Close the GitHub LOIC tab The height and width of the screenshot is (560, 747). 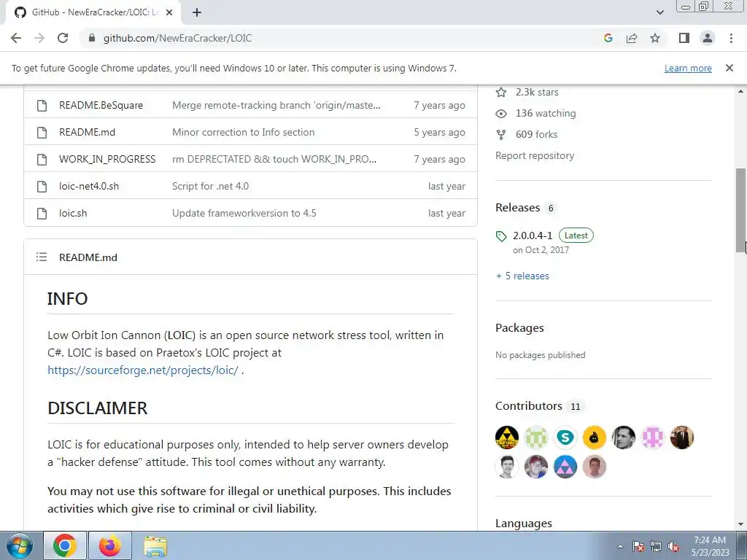[x=169, y=12]
